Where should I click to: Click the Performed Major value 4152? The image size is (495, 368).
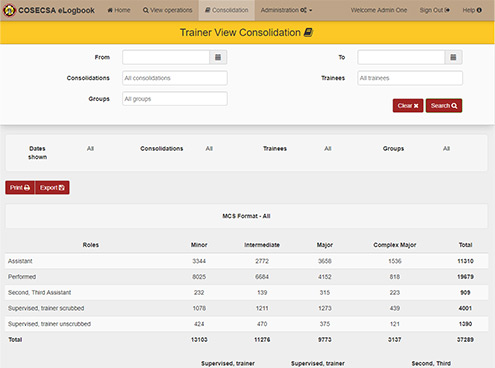pos(325,277)
